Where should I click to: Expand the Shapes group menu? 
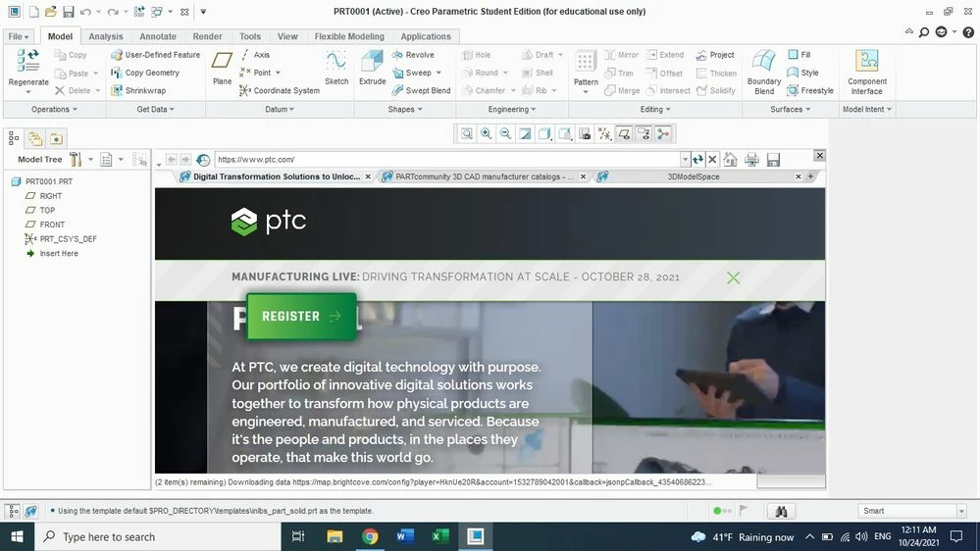405,110
